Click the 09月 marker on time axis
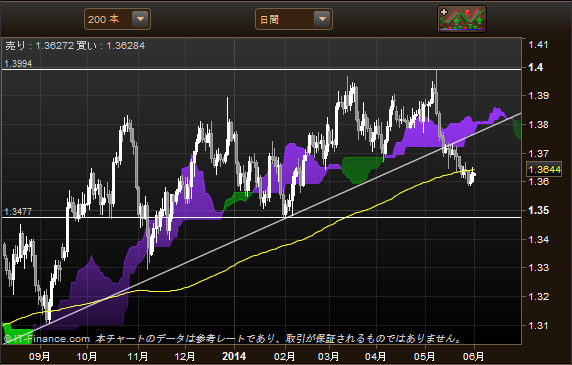Image resolution: width=572 pixels, height=365 pixels. point(39,356)
